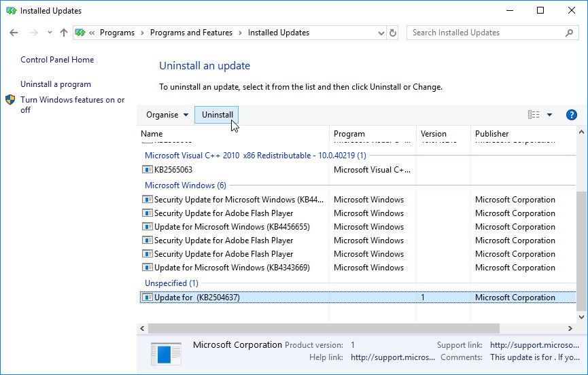Maximize the Installed Updates window
Viewport: 588px width, 375px height.
point(540,10)
